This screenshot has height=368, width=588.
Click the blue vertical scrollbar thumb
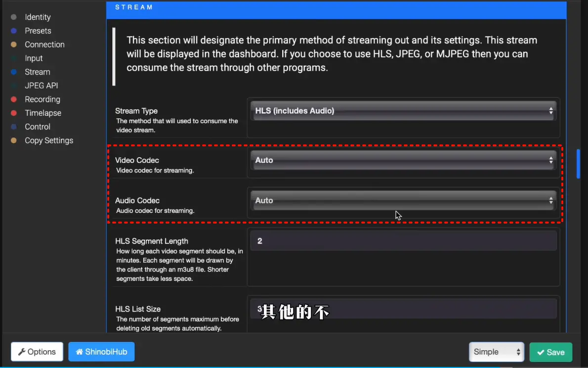click(579, 163)
